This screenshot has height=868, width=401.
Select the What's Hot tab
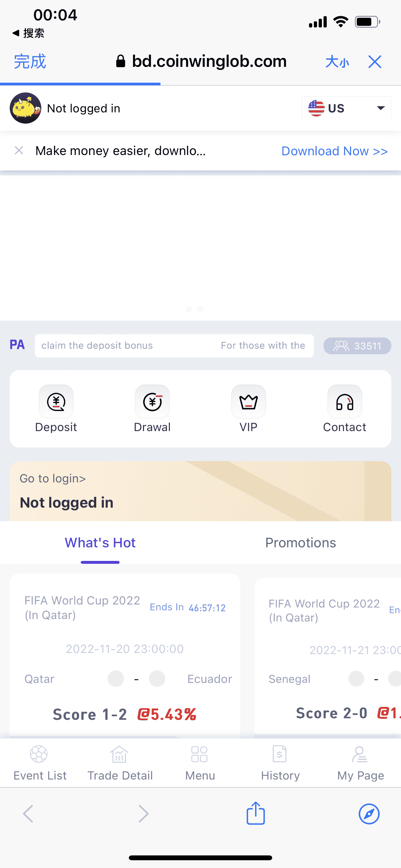(100, 542)
